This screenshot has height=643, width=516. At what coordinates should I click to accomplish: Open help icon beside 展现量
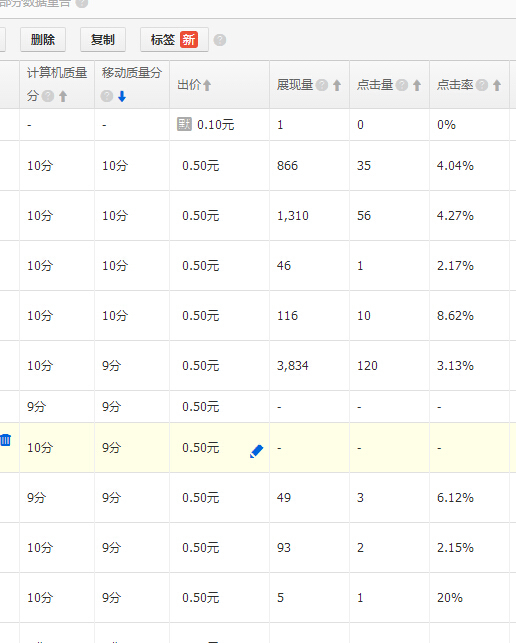pos(322,85)
